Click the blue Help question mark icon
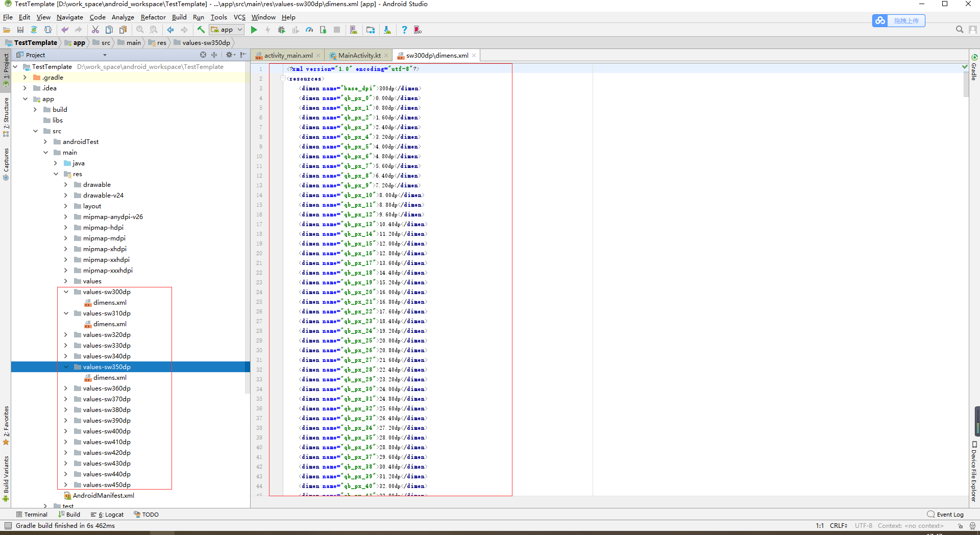This screenshot has height=535, width=980. pos(404,30)
